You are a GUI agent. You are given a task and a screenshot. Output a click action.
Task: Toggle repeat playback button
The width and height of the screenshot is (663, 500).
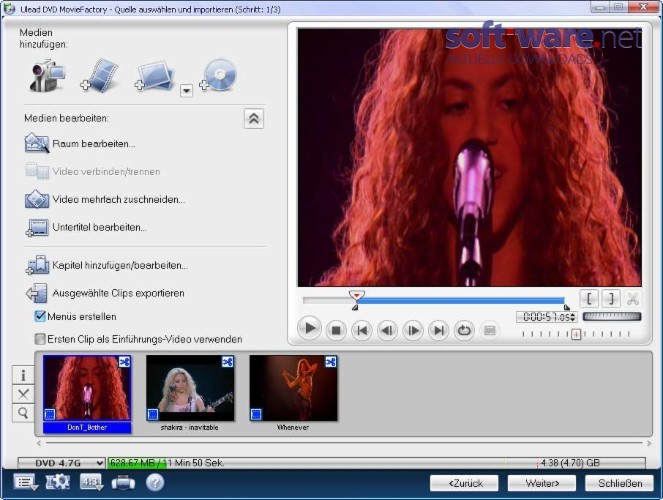pos(464,331)
